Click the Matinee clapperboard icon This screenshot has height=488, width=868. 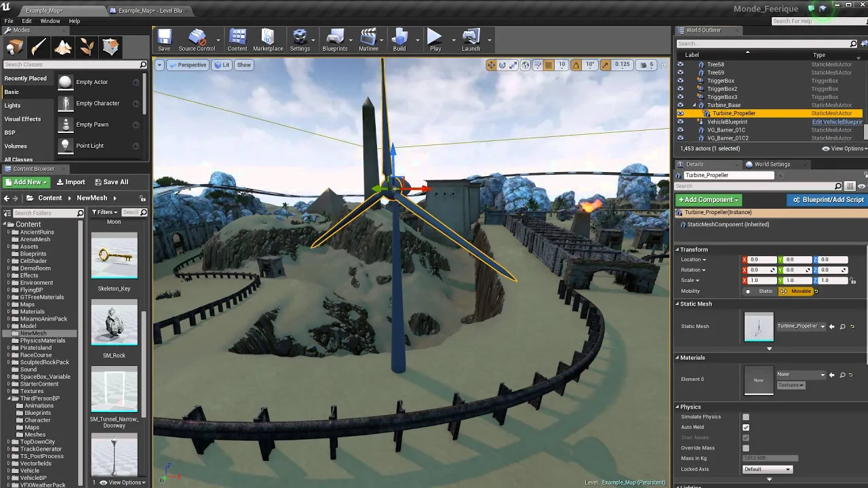tap(368, 40)
